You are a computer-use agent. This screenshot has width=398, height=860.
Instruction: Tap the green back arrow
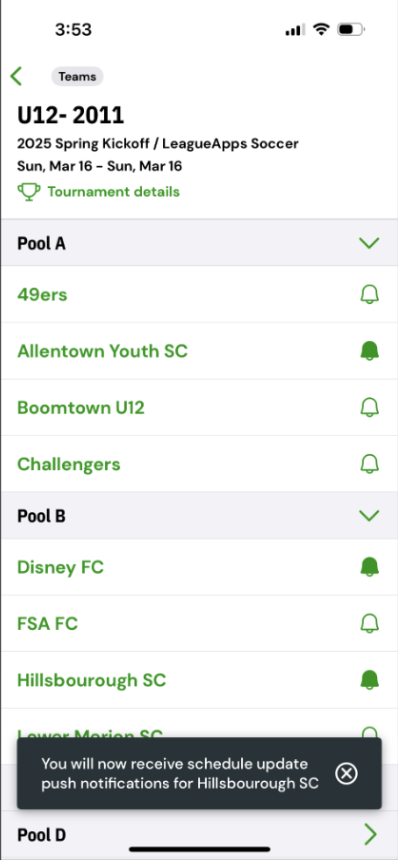16,76
